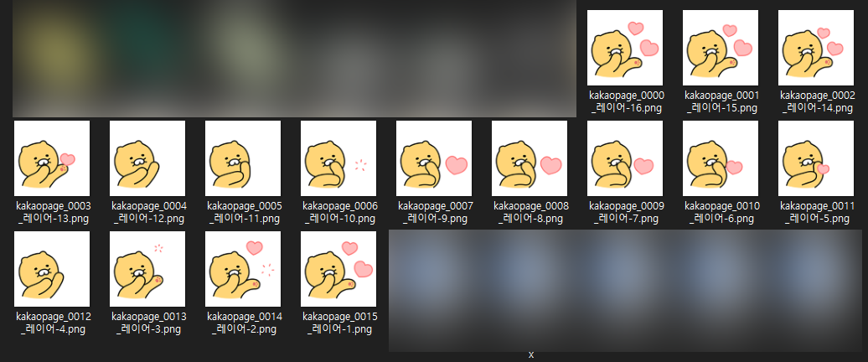This screenshot has height=362, width=868.
Task: Click the file name kakaopage_0002_레이어-14.png
Action: [x=818, y=102]
